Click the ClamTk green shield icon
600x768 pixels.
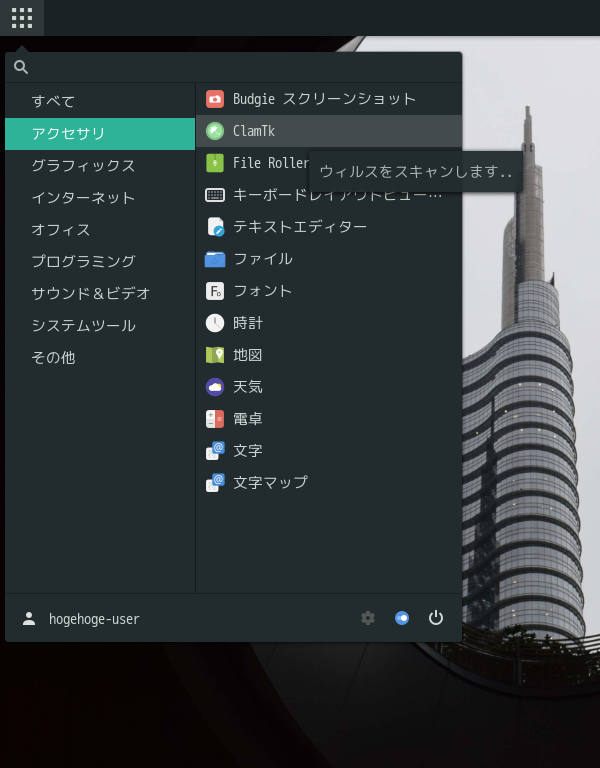pos(215,131)
